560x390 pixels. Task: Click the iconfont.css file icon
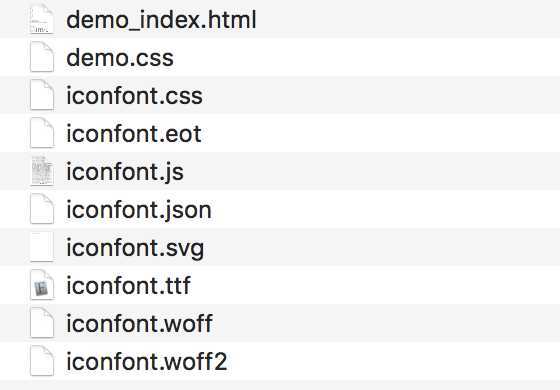point(42,95)
